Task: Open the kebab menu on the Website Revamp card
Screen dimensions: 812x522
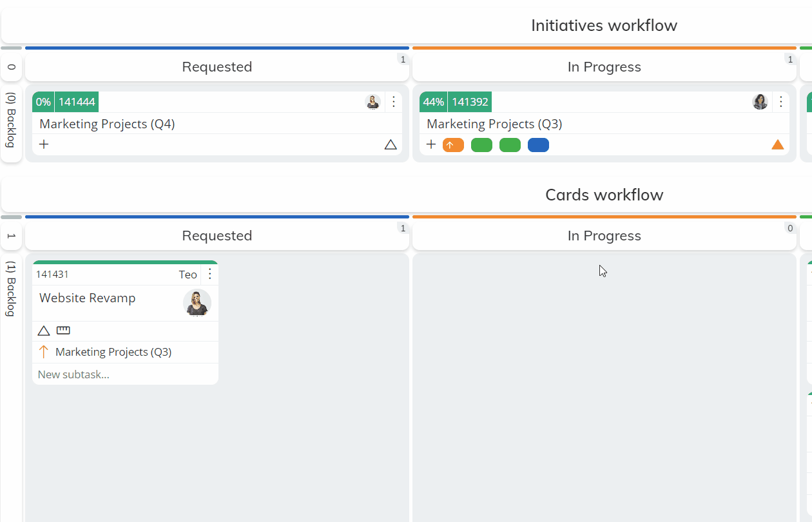Action: tap(209, 274)
